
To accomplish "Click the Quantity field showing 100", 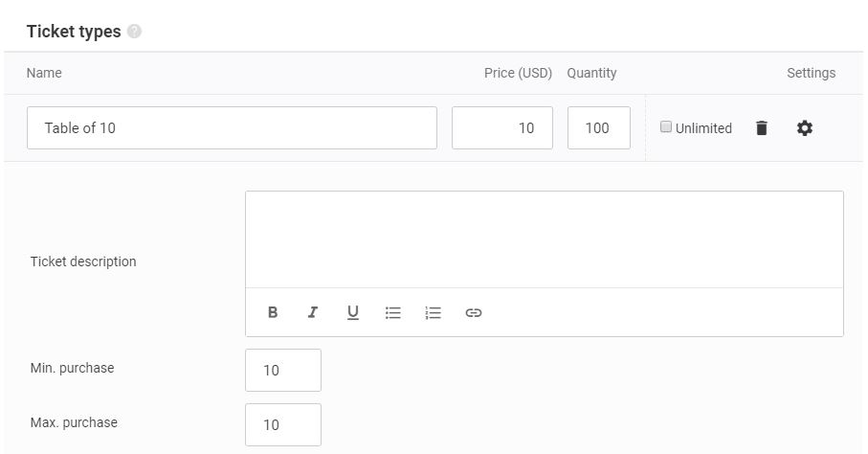I will tap(598, 128).
